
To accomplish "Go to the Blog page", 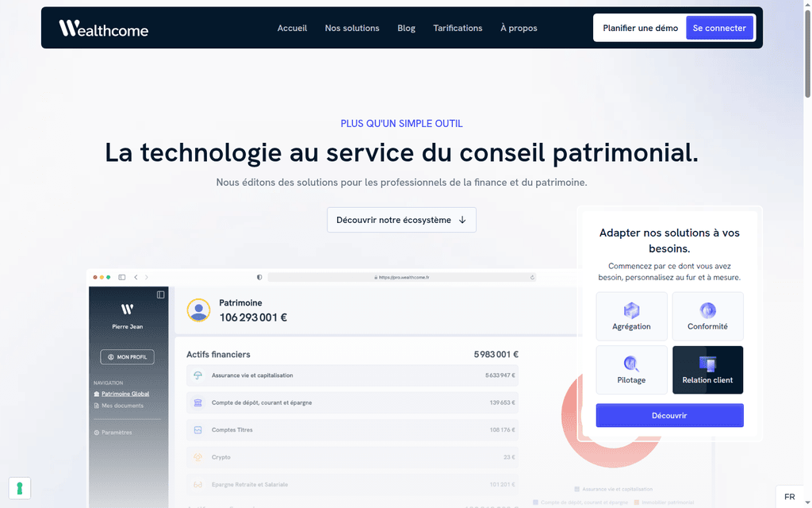I will pos(407,28).
